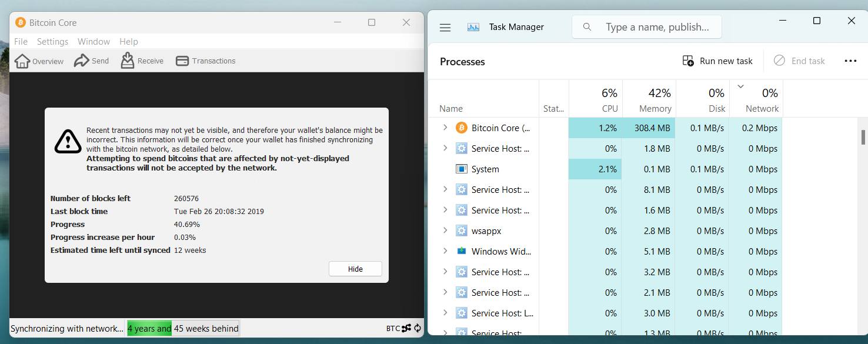This screenshot has height=344, width=868.
Task: Click the Run new task icon
Action: pos(688,61)
